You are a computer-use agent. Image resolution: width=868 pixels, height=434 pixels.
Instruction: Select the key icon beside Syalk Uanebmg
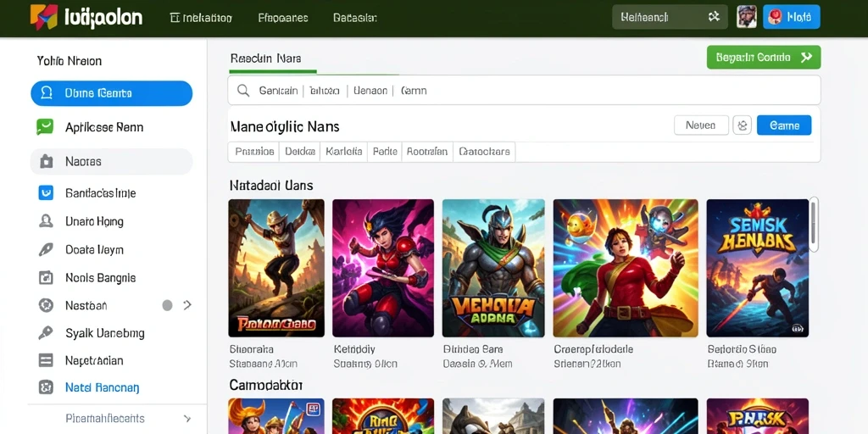[46, 332]
